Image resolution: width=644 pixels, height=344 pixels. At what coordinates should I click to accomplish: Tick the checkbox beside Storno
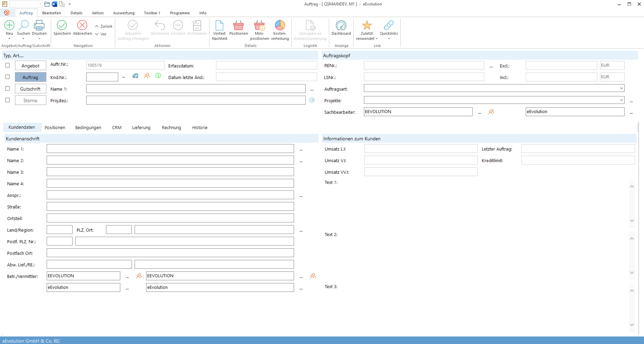click(7, 100)
